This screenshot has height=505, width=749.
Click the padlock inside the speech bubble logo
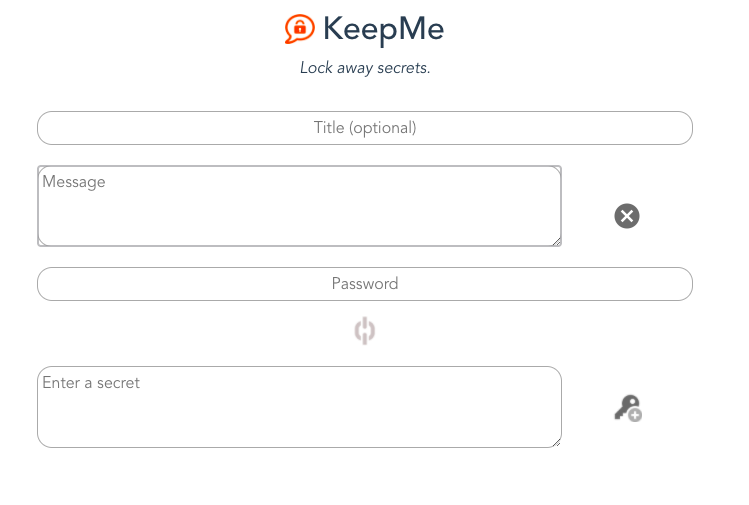point(300,28)
